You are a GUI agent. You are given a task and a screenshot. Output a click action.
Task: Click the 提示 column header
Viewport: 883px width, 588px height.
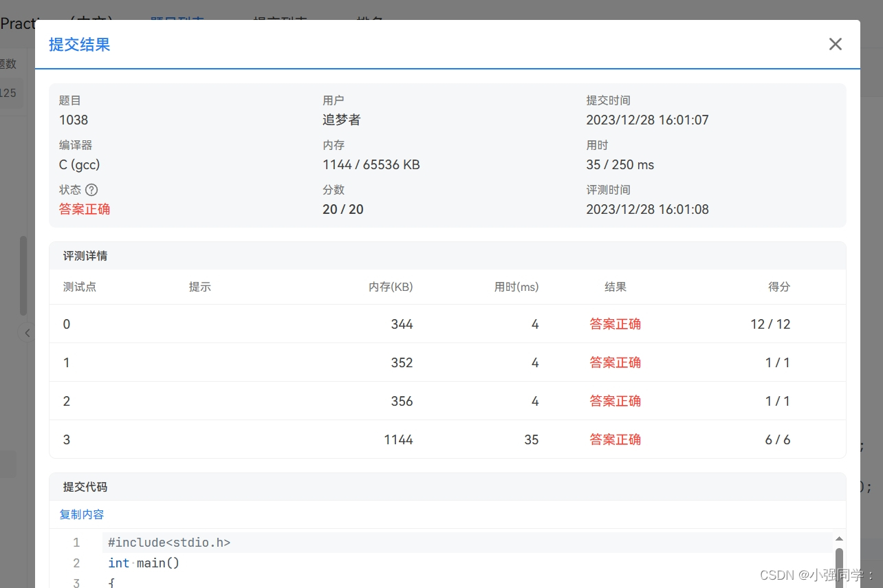coord(200,287)
